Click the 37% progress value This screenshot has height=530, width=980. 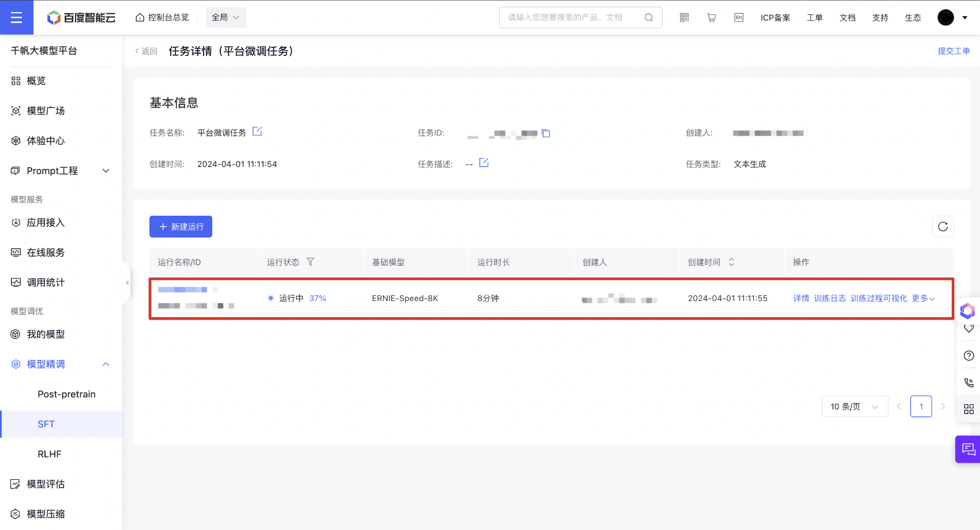click(x=318, y=298)
